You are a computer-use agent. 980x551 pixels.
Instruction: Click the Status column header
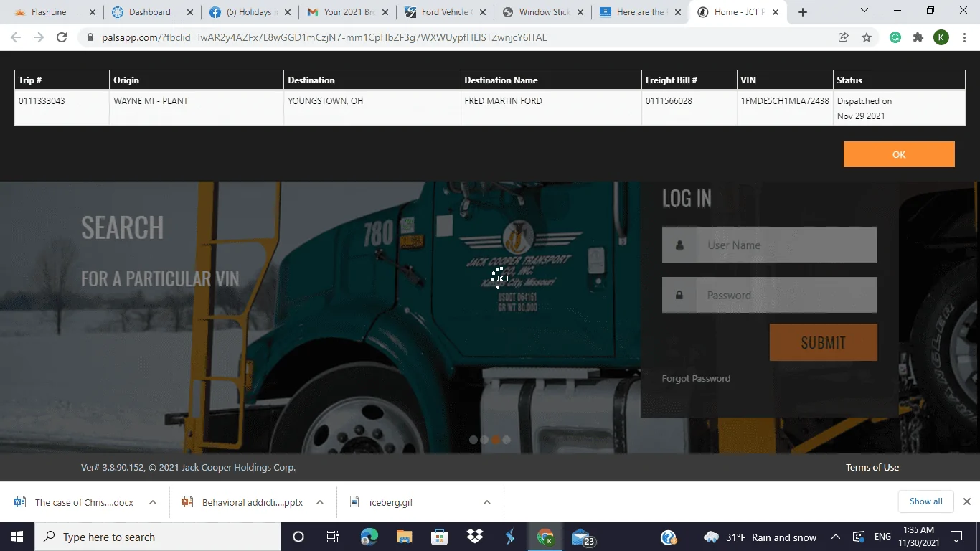pyautogui.click(x=899, y=80)
